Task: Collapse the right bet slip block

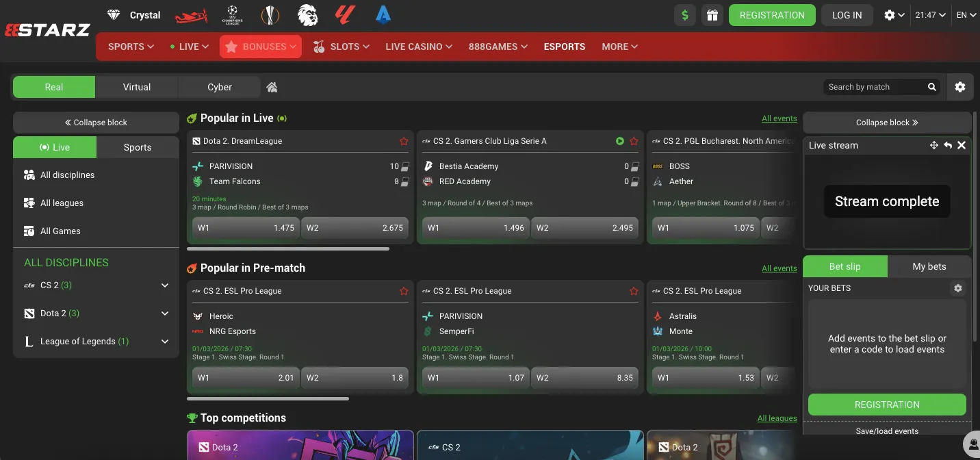Action: [x=887, y=123]
